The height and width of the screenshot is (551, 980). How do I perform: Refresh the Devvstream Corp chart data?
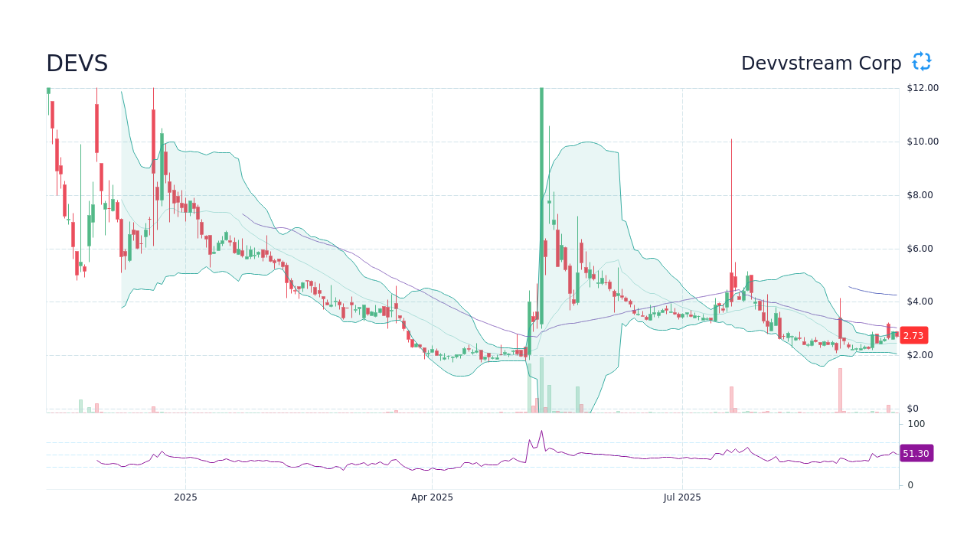(x=920, y=62)
